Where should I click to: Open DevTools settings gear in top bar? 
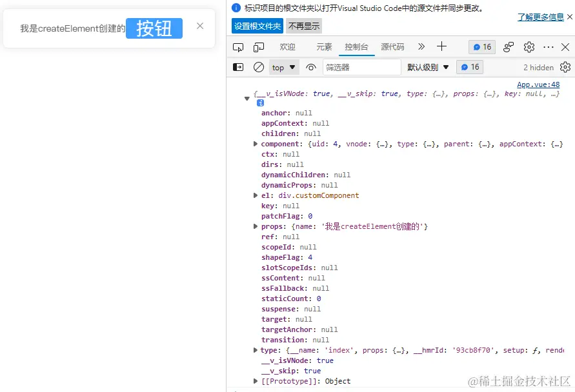click(529, 47)
